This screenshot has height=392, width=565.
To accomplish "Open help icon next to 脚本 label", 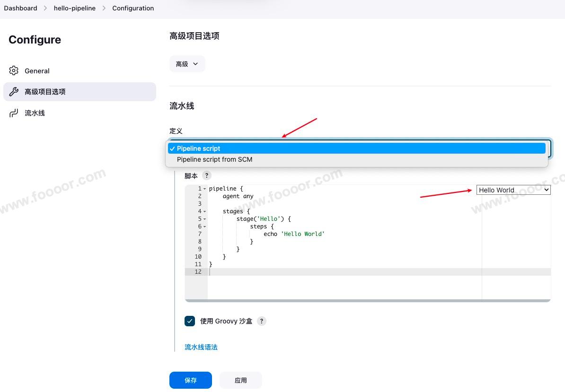I will point(206,175).
